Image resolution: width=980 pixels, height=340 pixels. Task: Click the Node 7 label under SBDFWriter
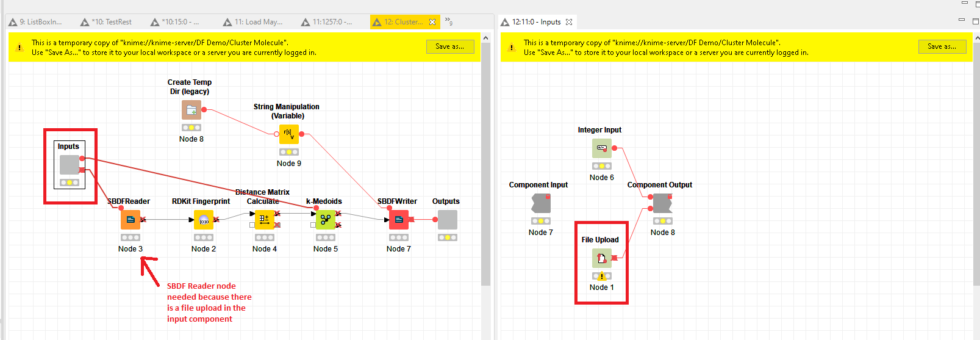399,249
